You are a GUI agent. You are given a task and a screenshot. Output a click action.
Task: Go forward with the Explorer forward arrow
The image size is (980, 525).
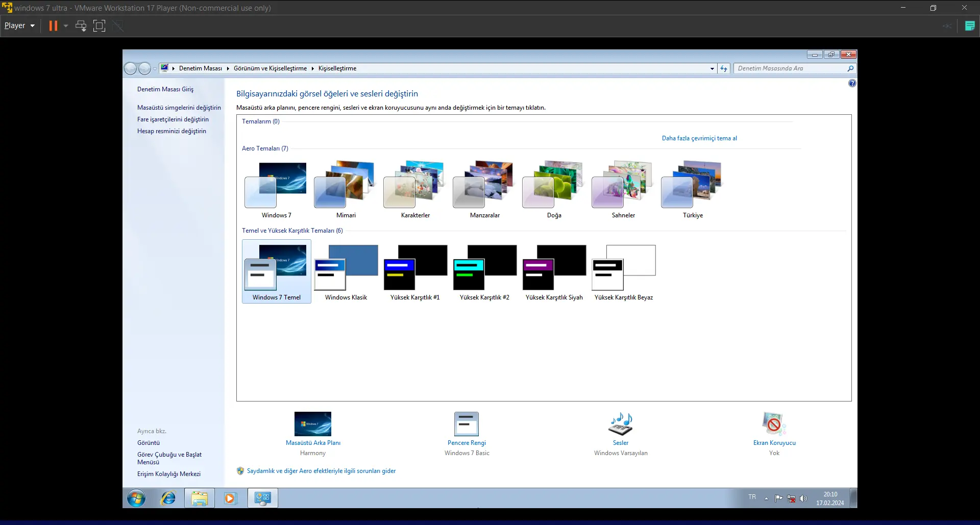(145, 68)
